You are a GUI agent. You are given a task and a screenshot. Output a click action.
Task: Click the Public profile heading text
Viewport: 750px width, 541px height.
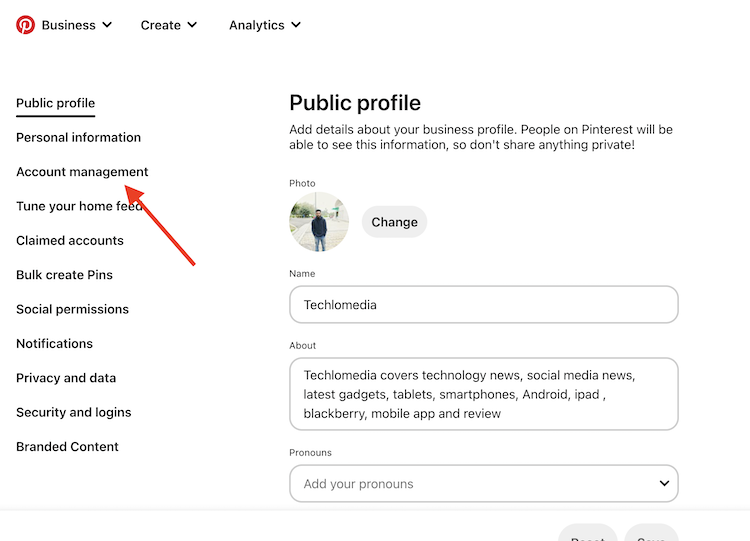[x=355, y=103]
